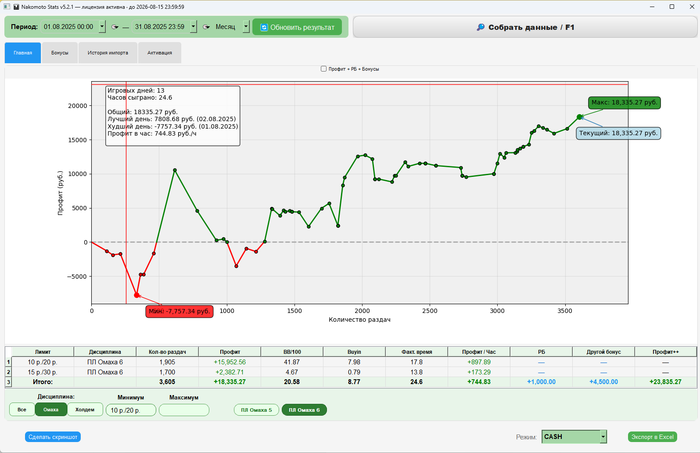The width and height of the screenshot is (700, 453).
Task: Click the +23,835.27 Профит++ total cell
Action: (666, 382)
